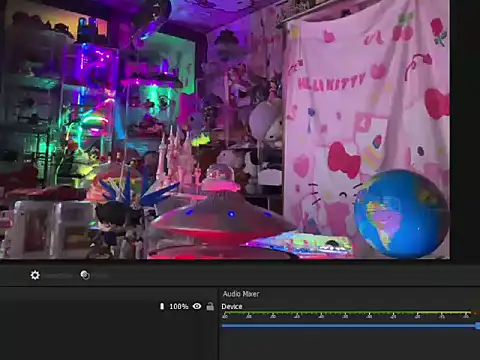Open source Properties via gear icon
This screenshot has height=360, width=480.
pyautogui.click(x=35, y=275)
